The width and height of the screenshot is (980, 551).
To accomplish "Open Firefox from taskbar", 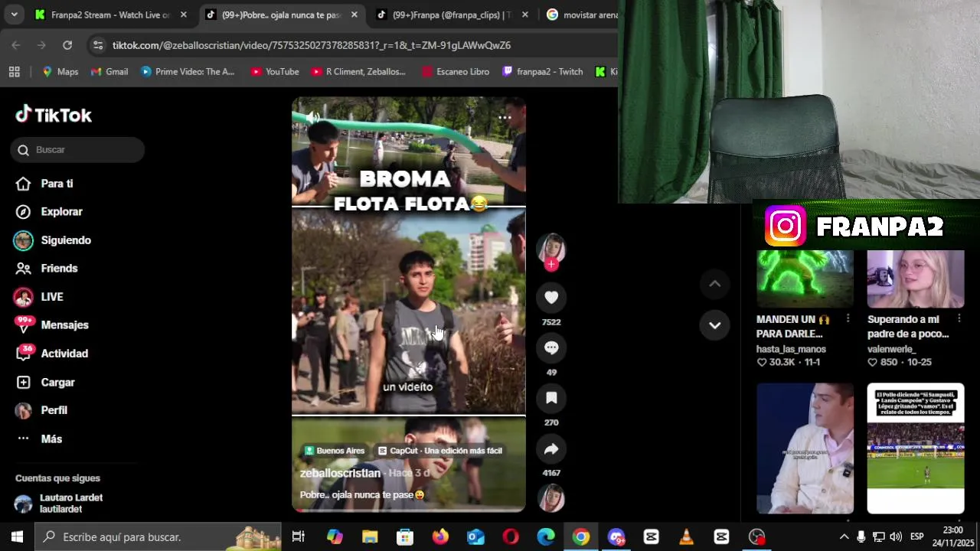I will (x=440, y=536).
